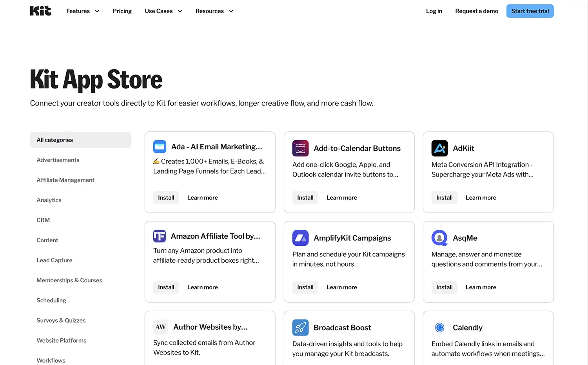588x365 pixels.
Task: Select the Workflows category
Action: pyautogui.click(x=51, y=360)
